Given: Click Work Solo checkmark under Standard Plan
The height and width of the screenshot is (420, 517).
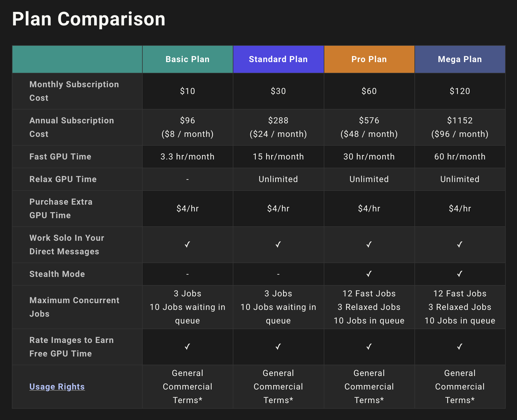Looking at the screenshot, I should pyautogui.click(x=278, y=244).
